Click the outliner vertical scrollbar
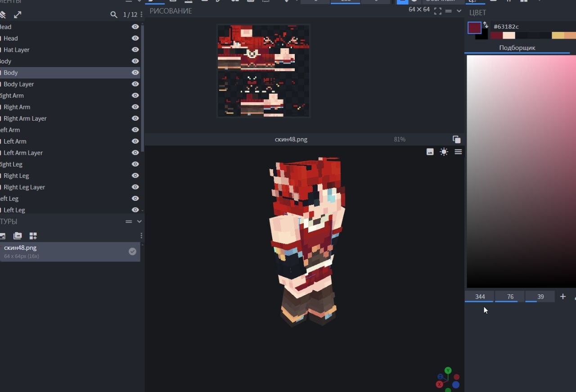This screenshot has height=392, width=576. [142, 88]
